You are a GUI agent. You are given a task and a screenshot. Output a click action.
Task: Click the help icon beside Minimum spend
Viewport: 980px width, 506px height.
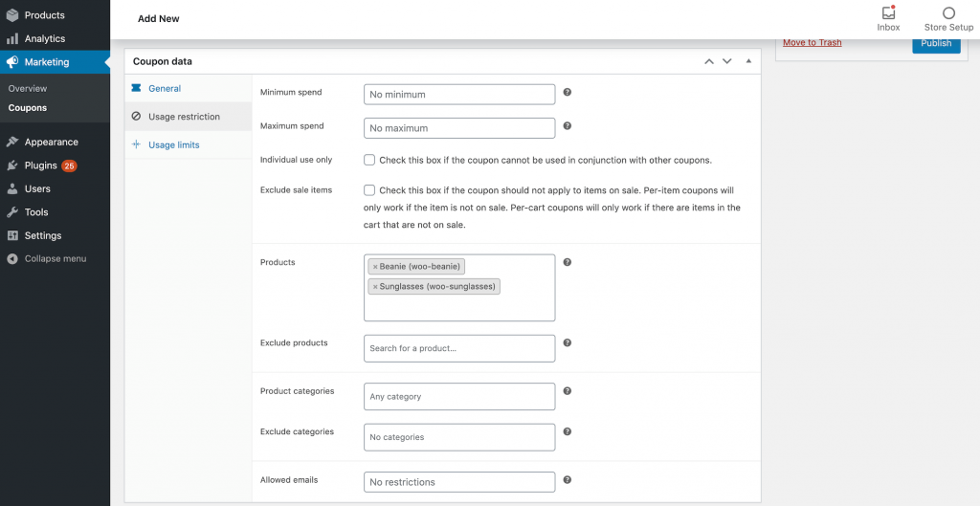click(568, 93)
